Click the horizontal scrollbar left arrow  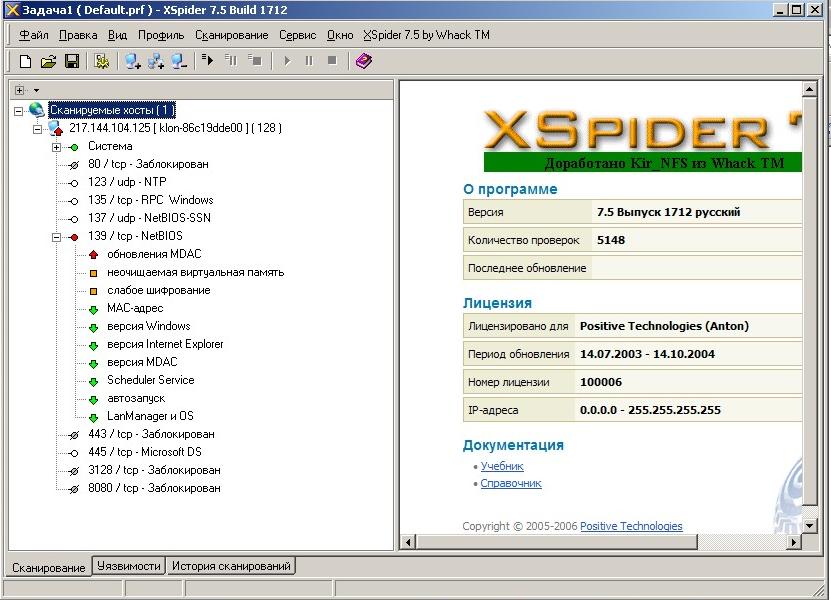[408, 542]
